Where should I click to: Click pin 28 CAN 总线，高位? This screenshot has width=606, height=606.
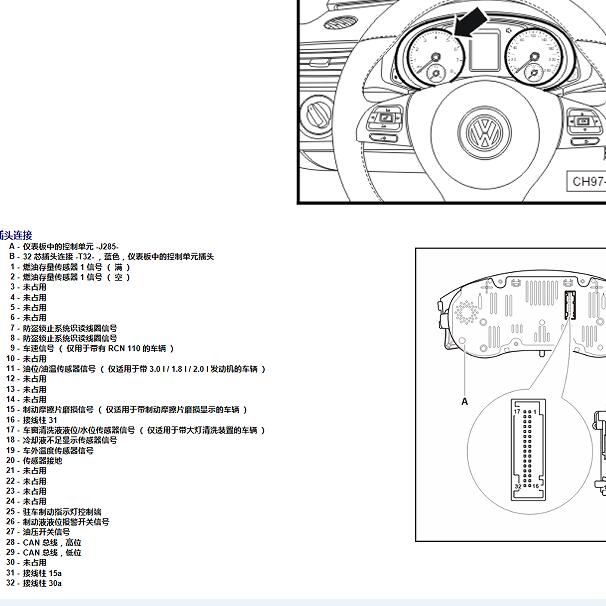pos(44,542)
